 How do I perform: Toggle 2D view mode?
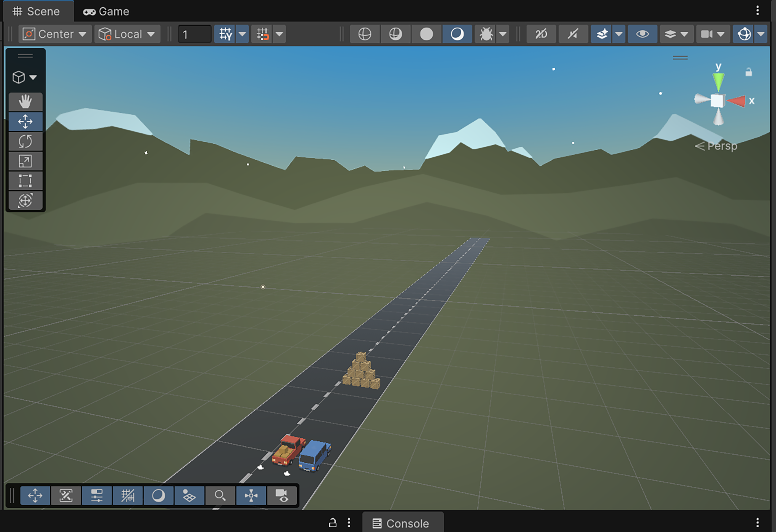pyautogui.click(x=541, y=34)
